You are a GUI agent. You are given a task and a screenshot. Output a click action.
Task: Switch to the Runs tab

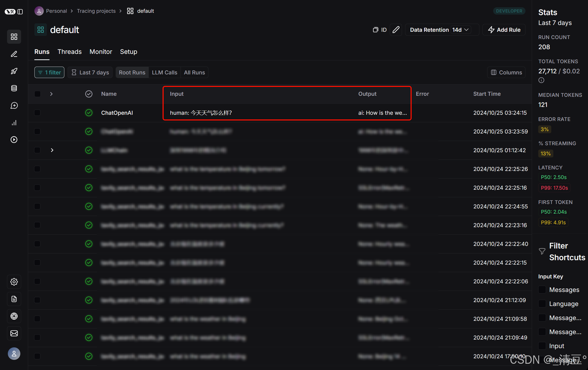[42, 52]
